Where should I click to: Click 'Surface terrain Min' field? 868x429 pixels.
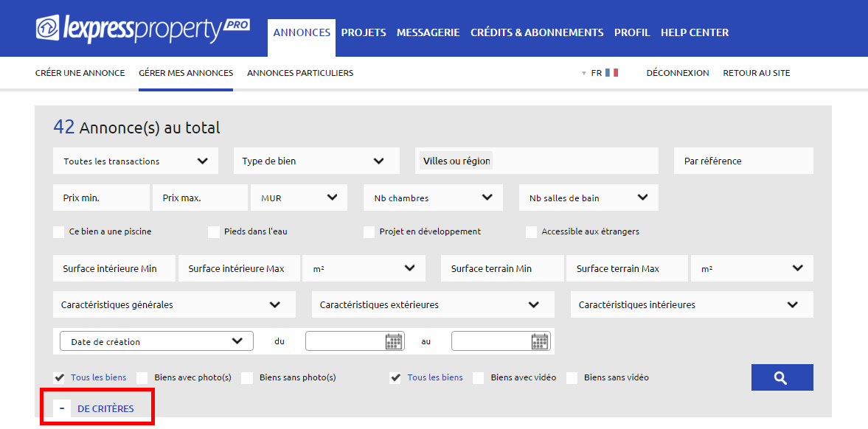click(x=503, y=268)
